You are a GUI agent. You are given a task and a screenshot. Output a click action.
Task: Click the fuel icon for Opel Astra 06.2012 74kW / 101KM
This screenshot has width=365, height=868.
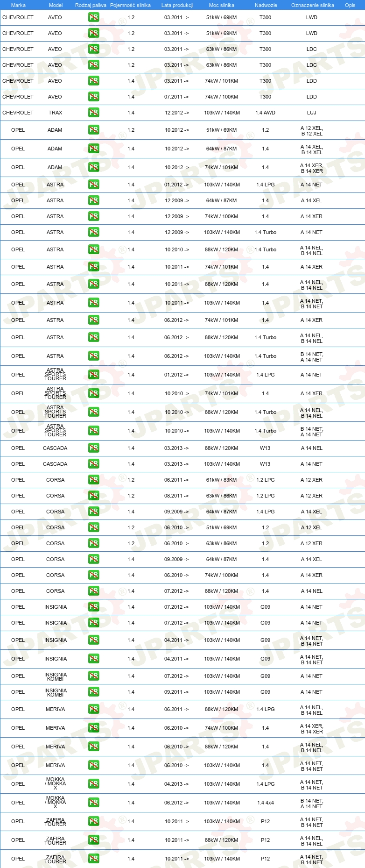tap(94, 320)
